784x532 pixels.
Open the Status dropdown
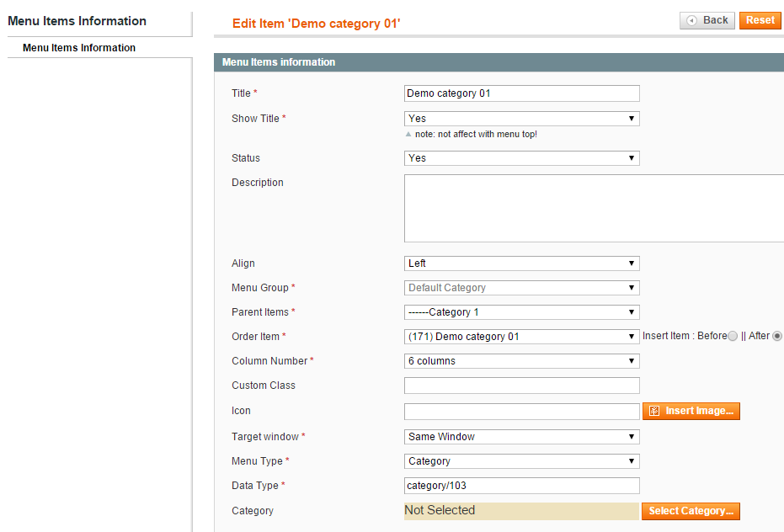(521, 158)
